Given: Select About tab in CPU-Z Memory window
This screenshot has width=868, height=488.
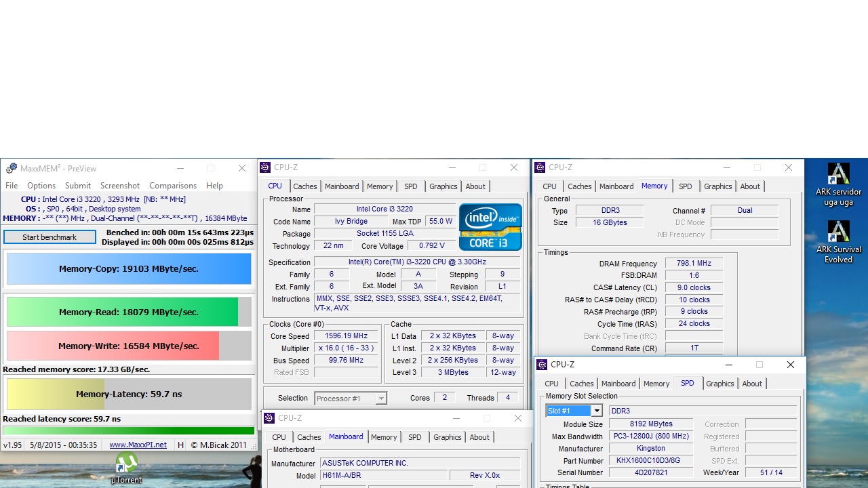Looking at the screenshot, I should 750,186.
